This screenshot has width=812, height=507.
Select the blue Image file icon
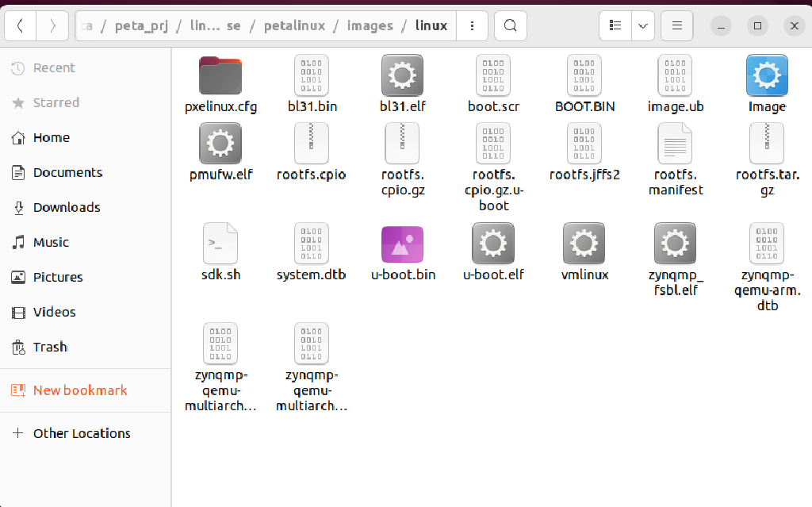click(x=766, y=76)
